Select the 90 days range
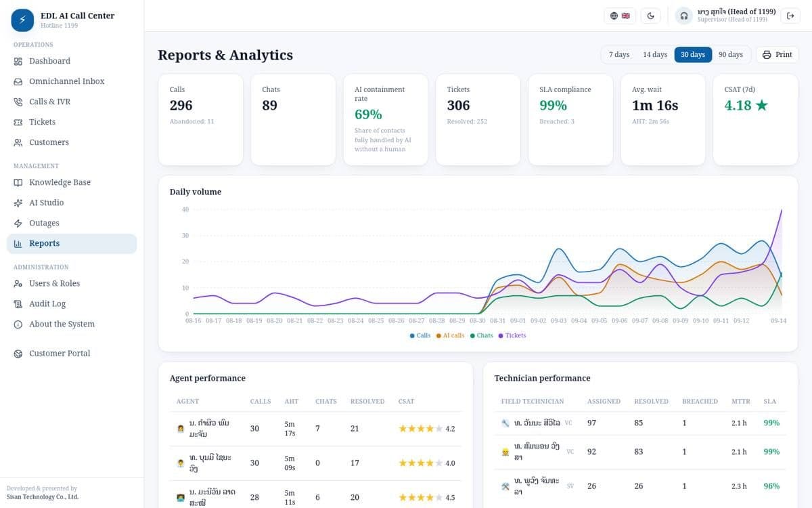This screenshot has width=812, height=508. tap(731, 54)
